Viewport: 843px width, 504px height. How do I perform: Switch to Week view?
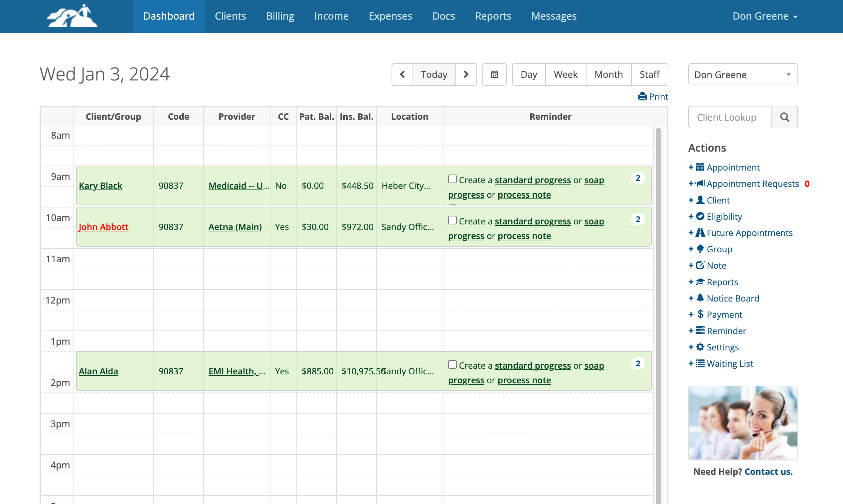(566, 74)
